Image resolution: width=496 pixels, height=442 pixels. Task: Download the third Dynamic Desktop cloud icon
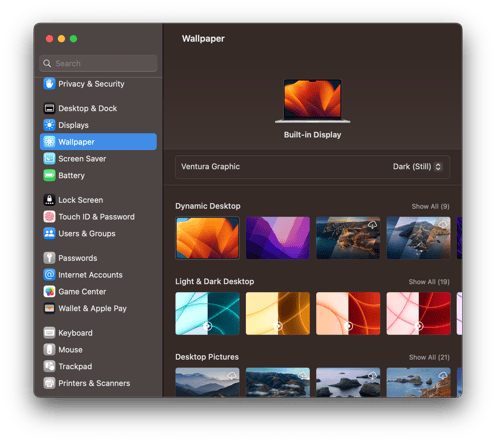pyautogui.click(x=372, y=225)
